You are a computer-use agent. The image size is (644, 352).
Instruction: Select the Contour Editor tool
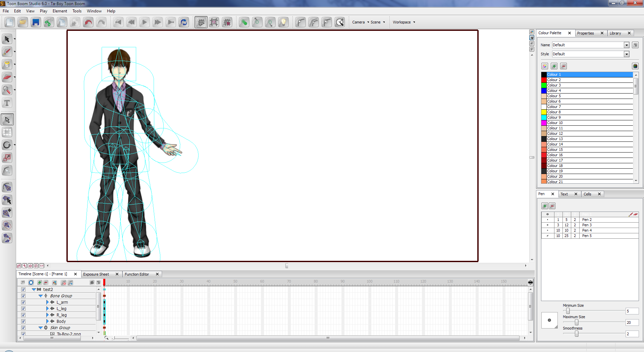click(x=7, y=170)
